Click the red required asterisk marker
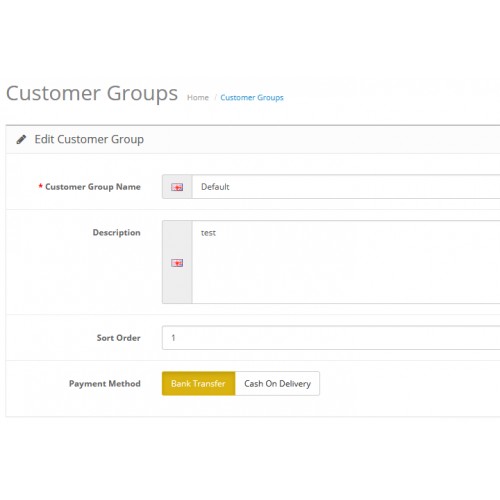 [x=40, y=186]
